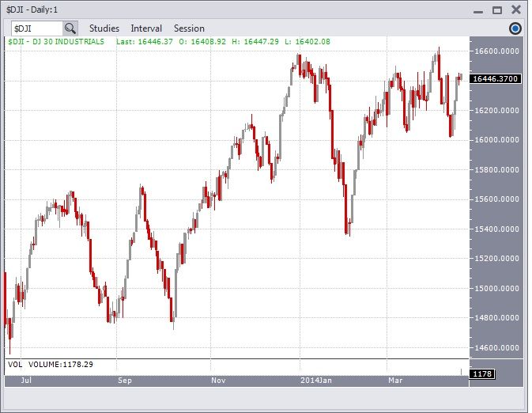Click the 16000.0000 price axis label

[496, 140]
